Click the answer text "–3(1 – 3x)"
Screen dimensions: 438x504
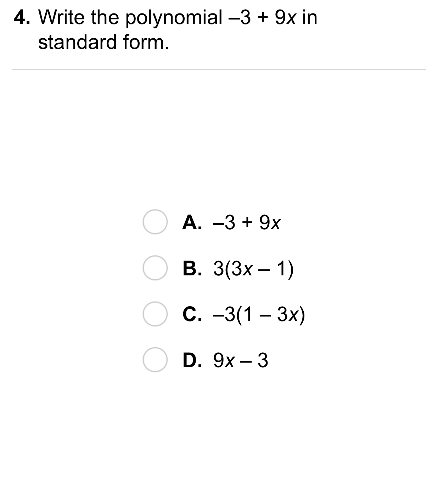click(x=259, y=315)
